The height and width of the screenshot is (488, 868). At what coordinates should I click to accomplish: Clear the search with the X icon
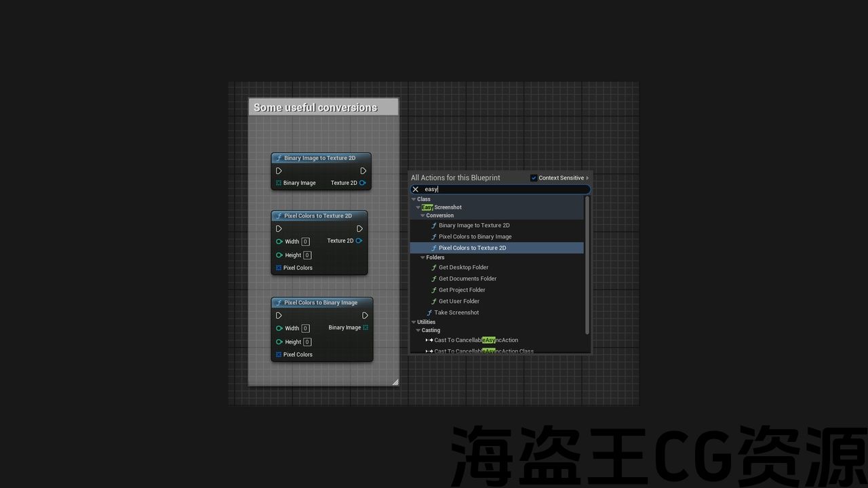coord(416,189)
